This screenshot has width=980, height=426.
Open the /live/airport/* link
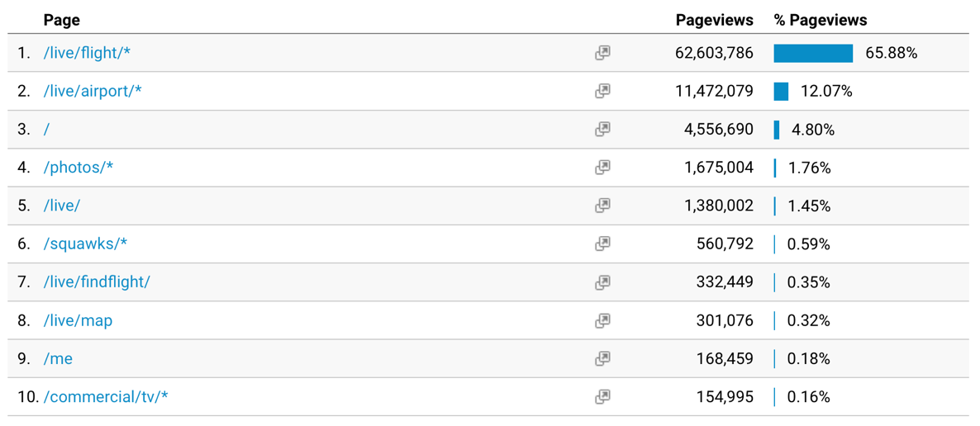93,91
